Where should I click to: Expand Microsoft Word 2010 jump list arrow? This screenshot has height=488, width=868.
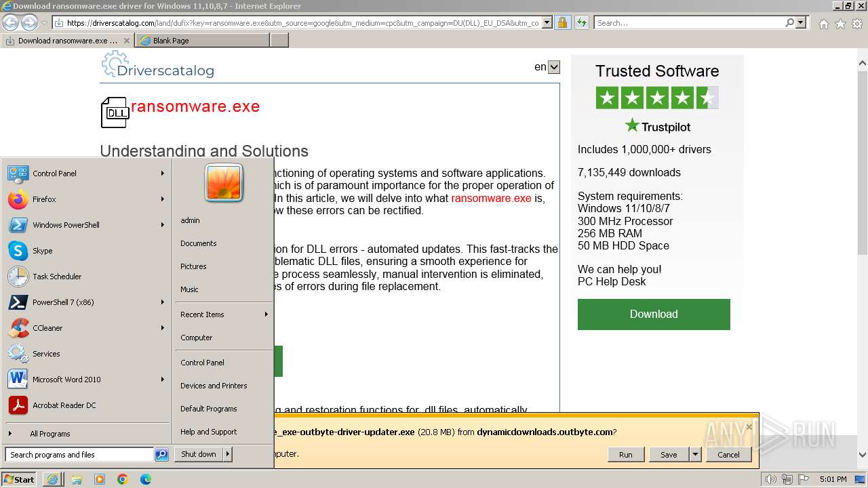pyautogui.click(x=163, y=380)
